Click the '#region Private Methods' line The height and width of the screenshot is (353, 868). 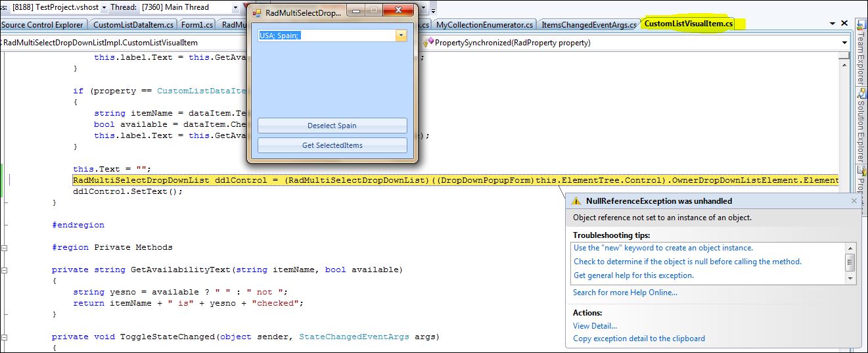pyautogui.click(x=112, y=247)
